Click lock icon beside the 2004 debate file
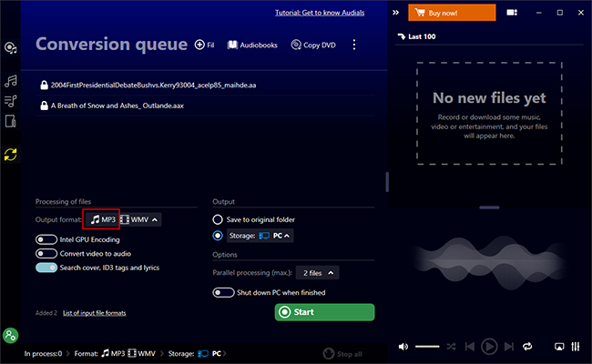The image size is (592, 364). [x=45, y=85]
